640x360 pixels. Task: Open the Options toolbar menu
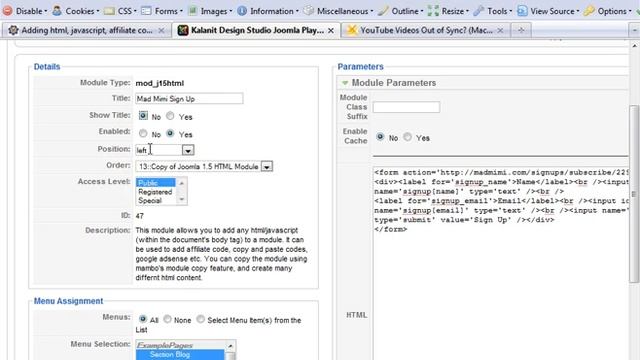tap(607, 11)
